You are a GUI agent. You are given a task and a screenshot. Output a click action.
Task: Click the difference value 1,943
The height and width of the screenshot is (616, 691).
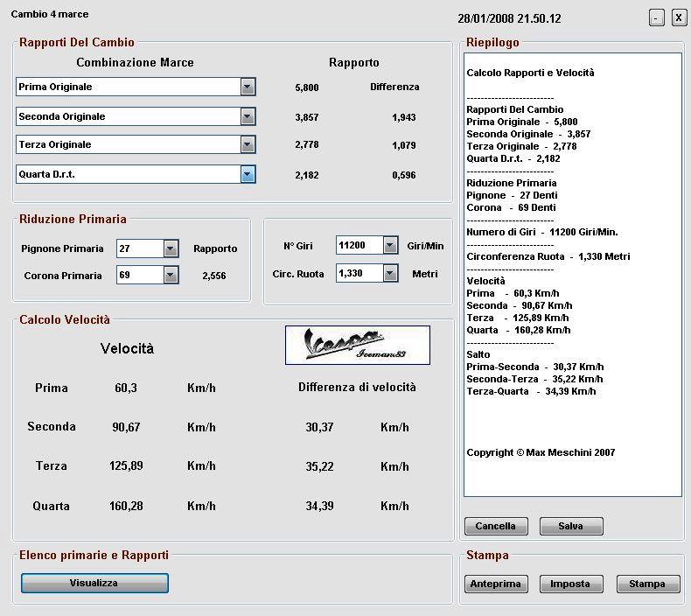click(404, 118)
